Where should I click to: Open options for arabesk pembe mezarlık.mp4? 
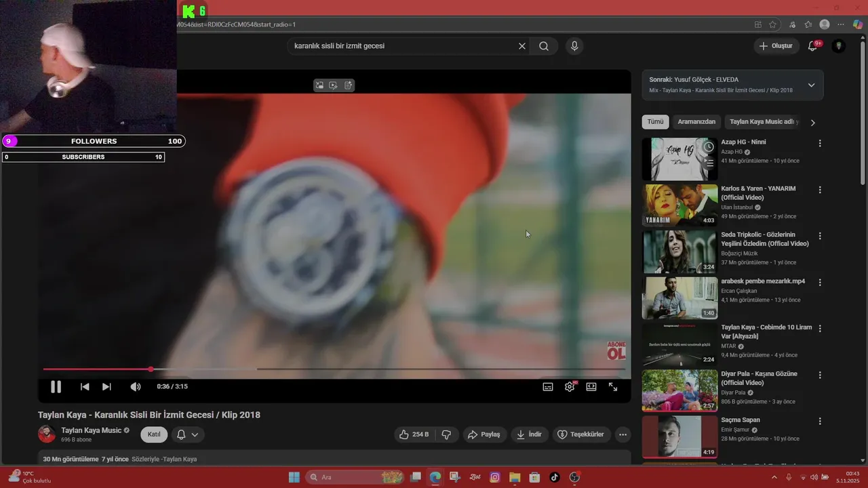820,282
